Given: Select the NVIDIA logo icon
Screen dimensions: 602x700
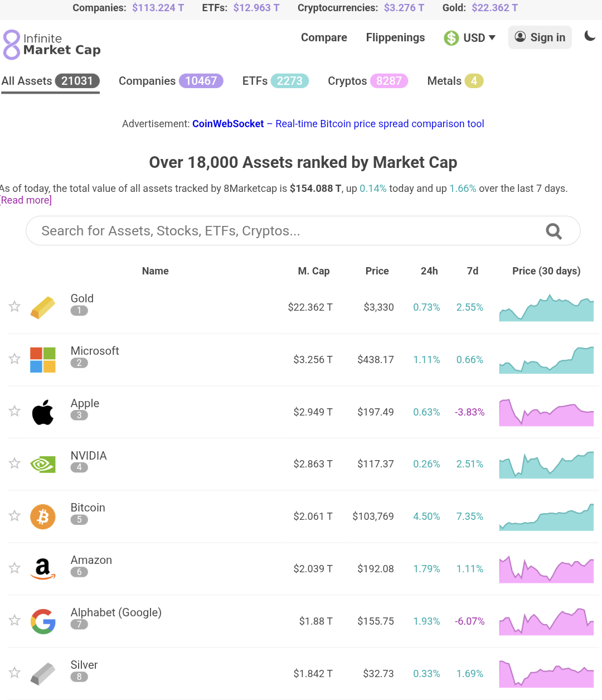Looking at the screenshot, I should point(43,464).
